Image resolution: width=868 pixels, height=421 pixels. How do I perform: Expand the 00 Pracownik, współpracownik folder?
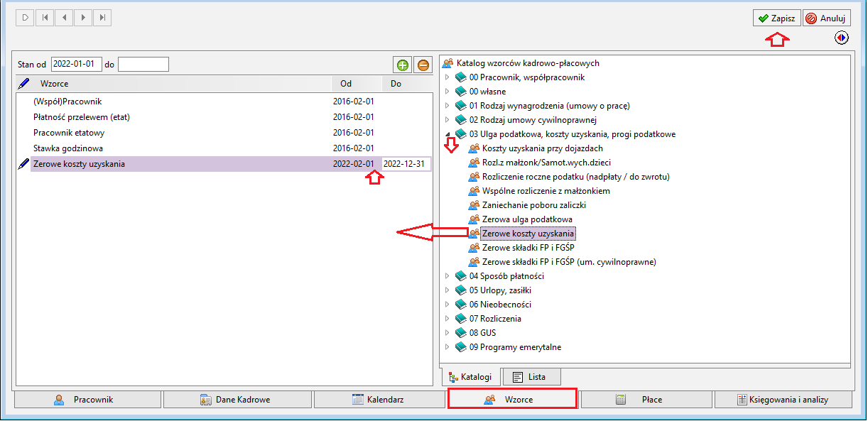pos(446,77)
